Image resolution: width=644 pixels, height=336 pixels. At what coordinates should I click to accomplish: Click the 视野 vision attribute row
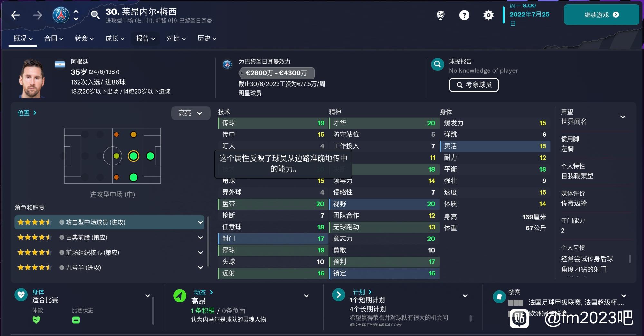(x=384, y=204)
